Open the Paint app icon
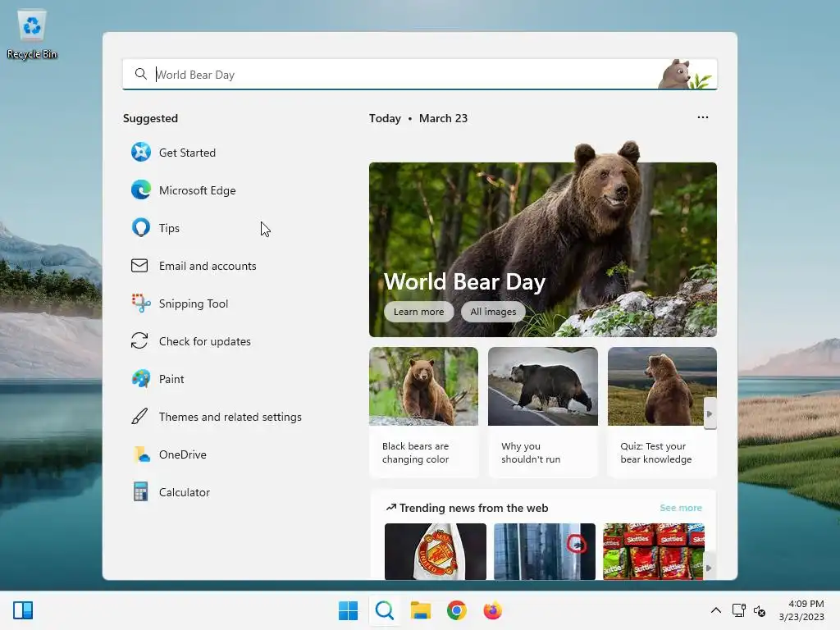The width and height of the screenshot is (840, 630). tap(141, 379)
